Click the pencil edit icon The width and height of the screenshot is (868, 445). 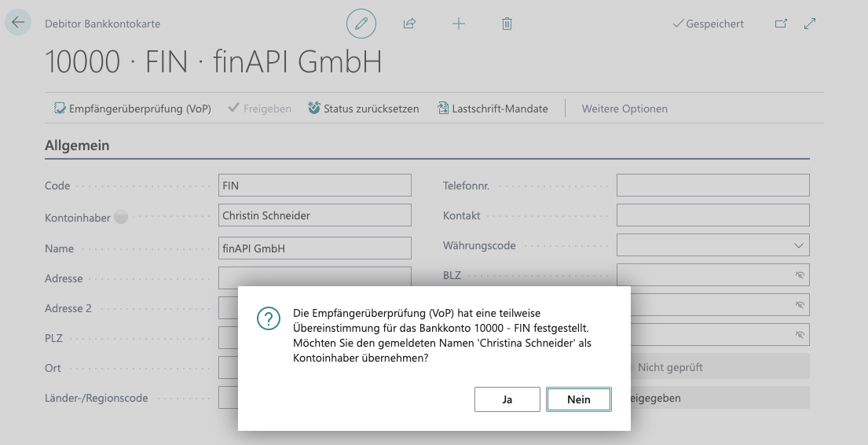361,24
